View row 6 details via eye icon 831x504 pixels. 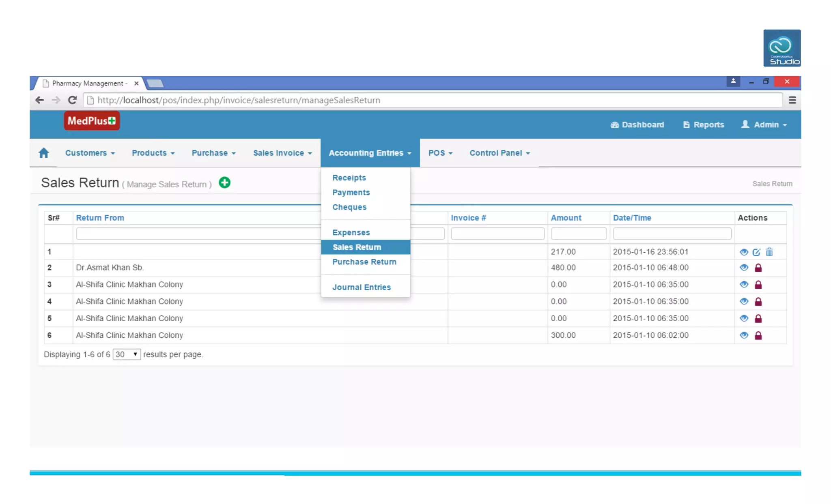pos(744,335)
